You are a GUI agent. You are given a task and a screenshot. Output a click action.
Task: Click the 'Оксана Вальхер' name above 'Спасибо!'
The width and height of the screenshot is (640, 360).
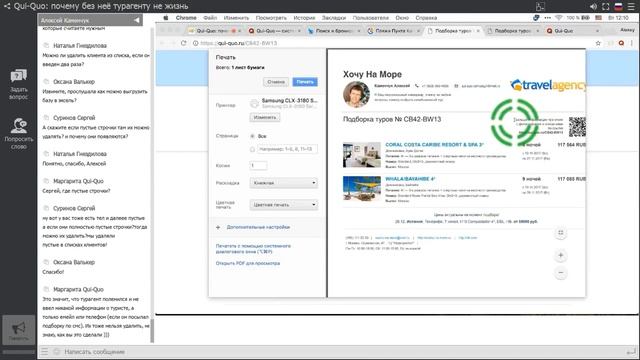[x=74, y=262]
